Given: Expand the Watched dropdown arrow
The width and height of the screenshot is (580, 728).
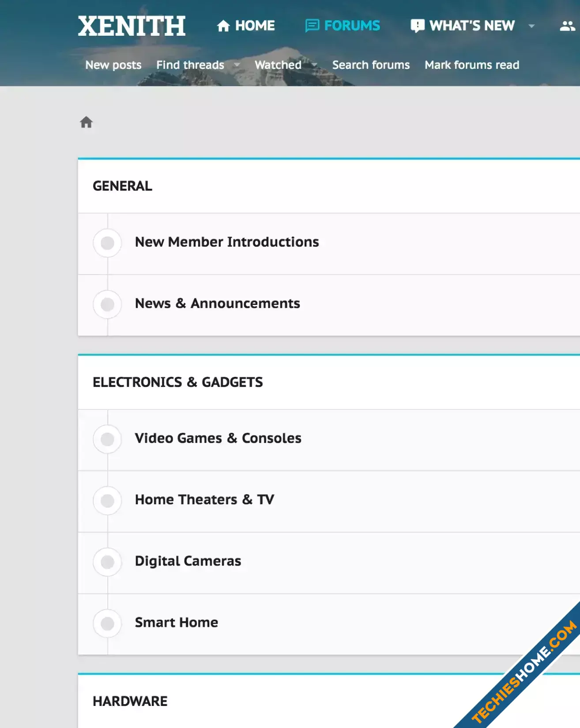Looking at the screenshot, I should click(314, 65).
